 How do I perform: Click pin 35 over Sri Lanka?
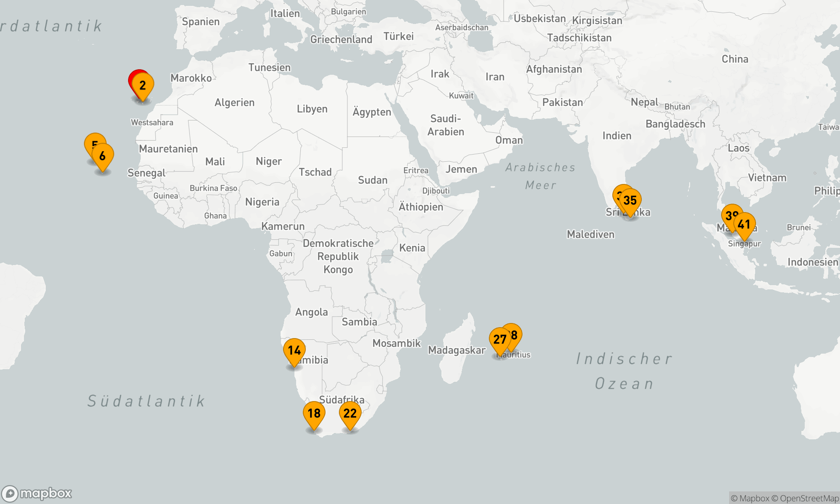[630, 200]
